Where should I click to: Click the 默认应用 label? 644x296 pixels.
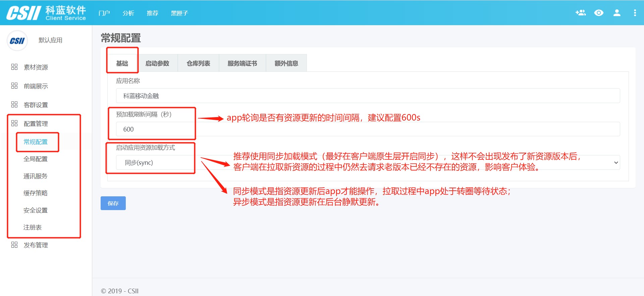click(50, 40)
